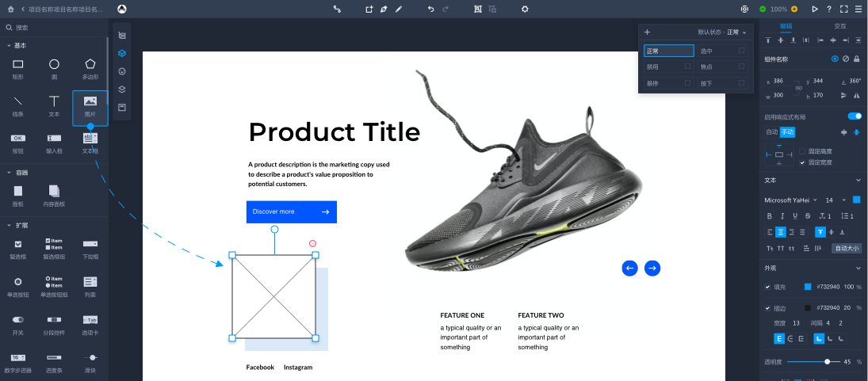The image size is (868, 381).
Task: Select the 列表 list component
Action: (x=90, y=287)
